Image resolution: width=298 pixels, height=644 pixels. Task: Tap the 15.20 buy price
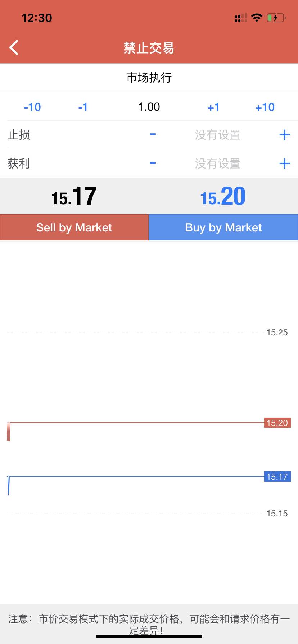click(223, 197)
